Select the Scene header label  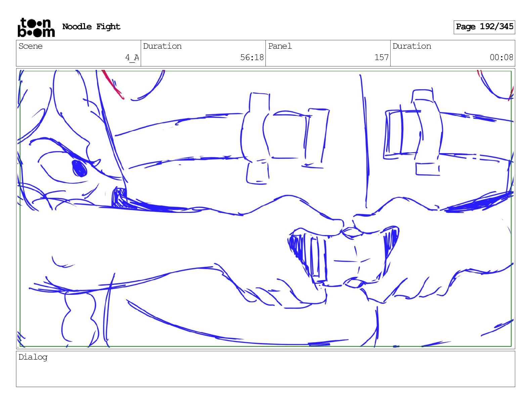[31, 46]
